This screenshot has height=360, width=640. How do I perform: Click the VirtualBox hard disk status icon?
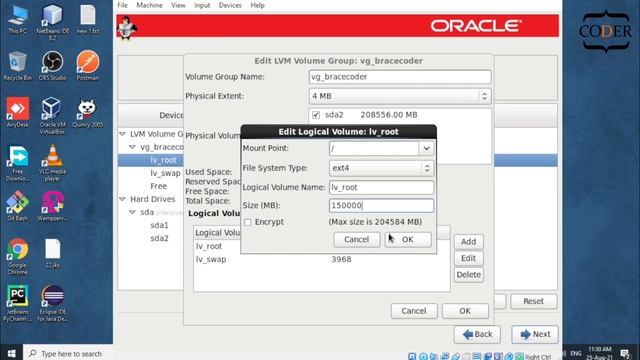tap(412, 356)
